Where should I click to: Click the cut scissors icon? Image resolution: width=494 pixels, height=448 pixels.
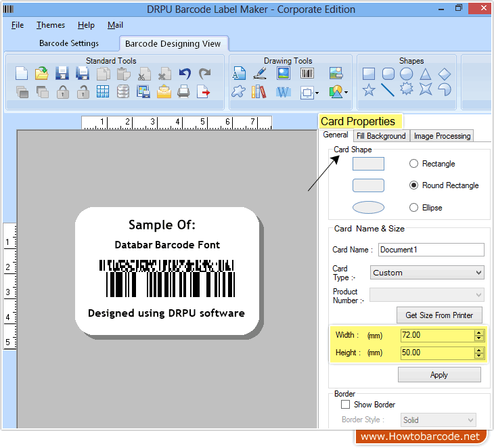pos(144,74)
